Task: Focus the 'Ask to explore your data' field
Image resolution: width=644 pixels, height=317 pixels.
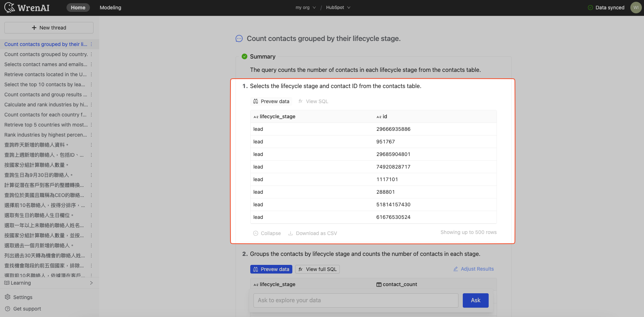Action: coord(356,300)
